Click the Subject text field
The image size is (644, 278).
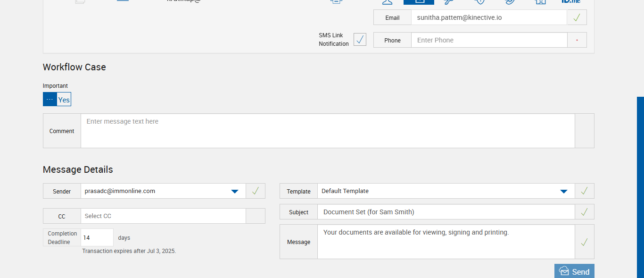(446, 212)
